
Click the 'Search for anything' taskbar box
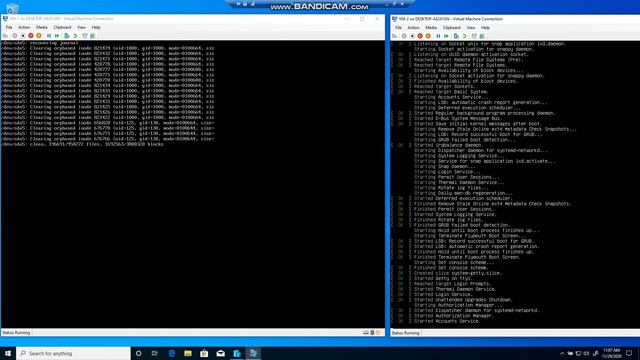[73, 353]
